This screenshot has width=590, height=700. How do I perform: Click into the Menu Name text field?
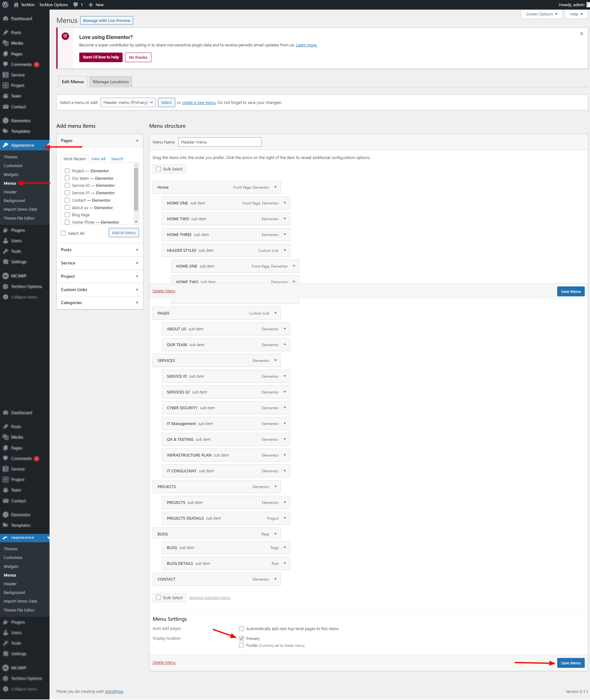pos(220,142)
